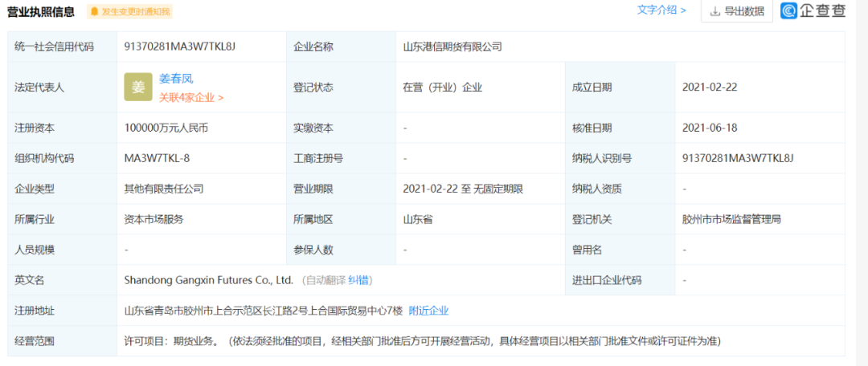Select establishment date 2021-02-22
The width and height of the screenshot is (868, 366).
(710, 87)
